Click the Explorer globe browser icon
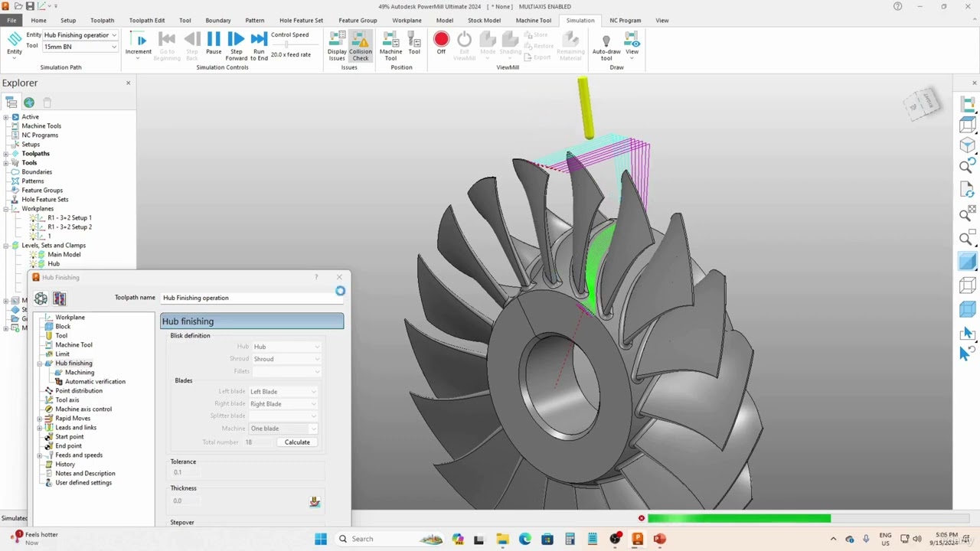Viewport: 980px width, 551px height. pos(29,103)
